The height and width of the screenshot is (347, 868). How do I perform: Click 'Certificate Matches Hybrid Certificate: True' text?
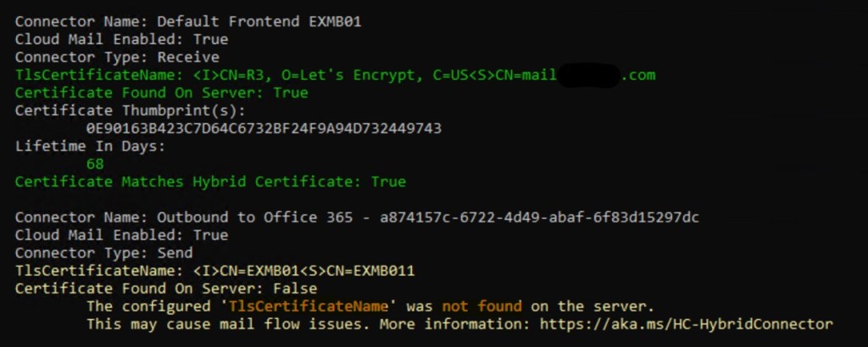[x=210, y=182]
